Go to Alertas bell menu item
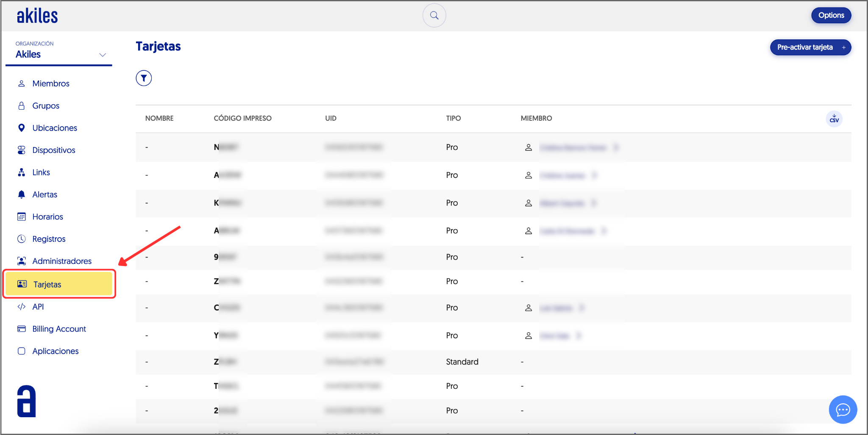868x435 pixels. pos(45,194)
